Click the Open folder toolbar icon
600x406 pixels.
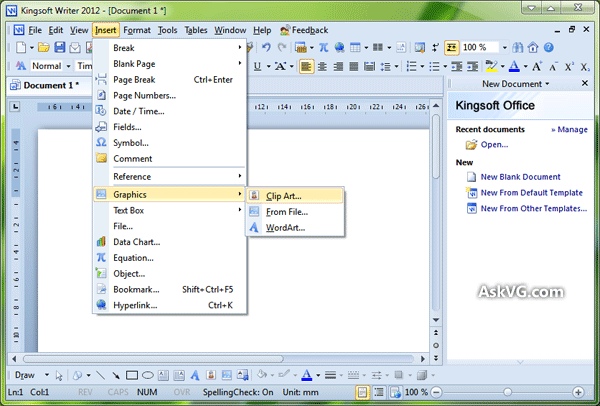click(x=44, y=47)
